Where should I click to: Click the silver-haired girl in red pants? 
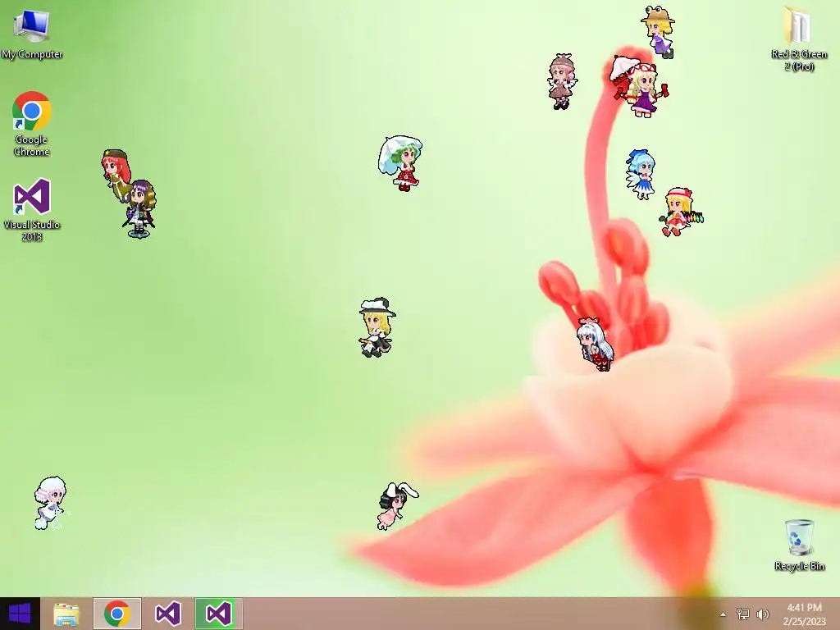pyautogui.click(x=595, y=344)
